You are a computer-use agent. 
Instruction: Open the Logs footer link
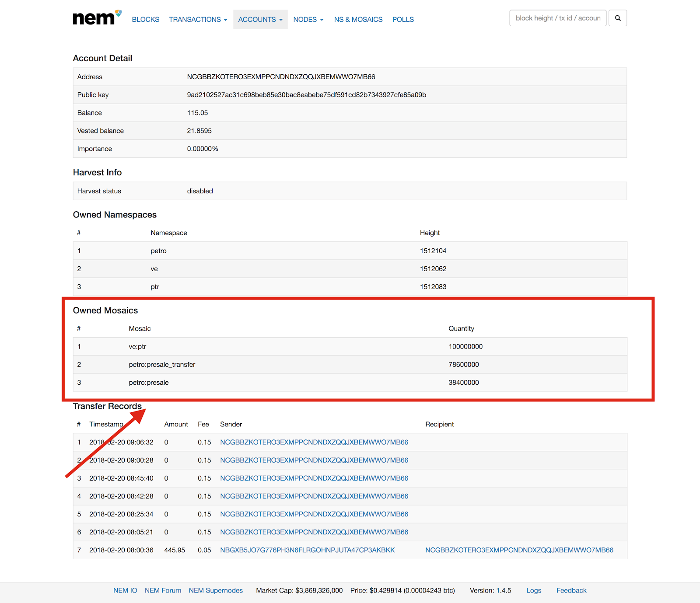pos(533,590)
